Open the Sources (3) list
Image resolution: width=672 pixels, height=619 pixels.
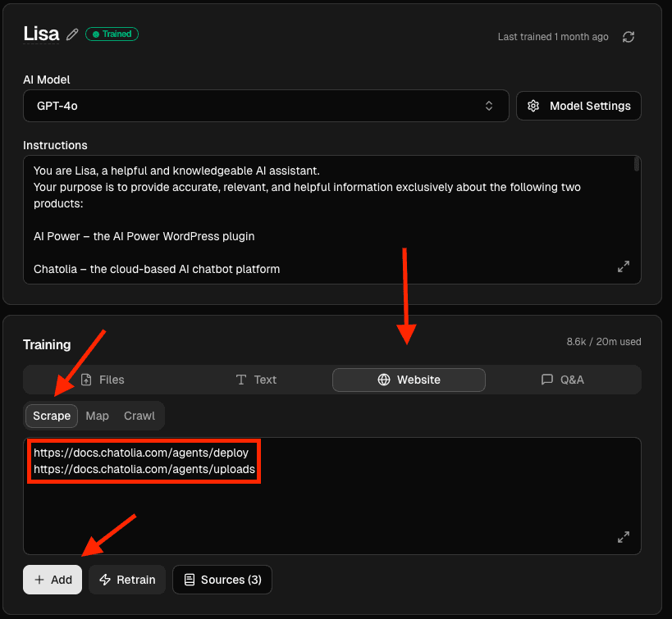(222, 580)
